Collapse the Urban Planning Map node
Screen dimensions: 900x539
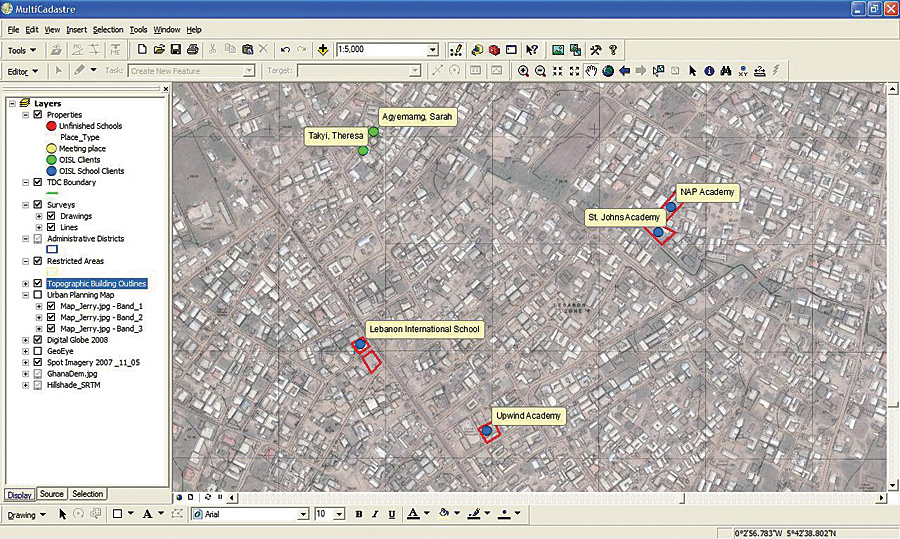[x=25, y=295]
